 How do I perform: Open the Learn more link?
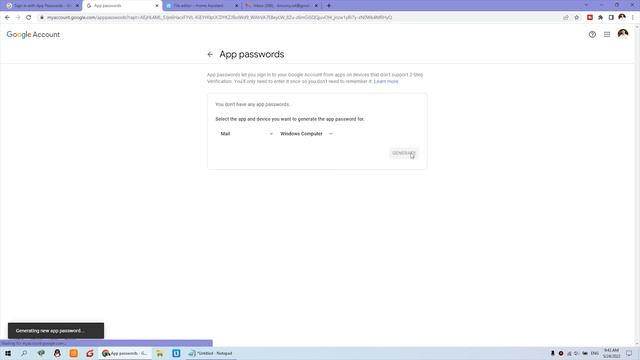click(386, 81)
